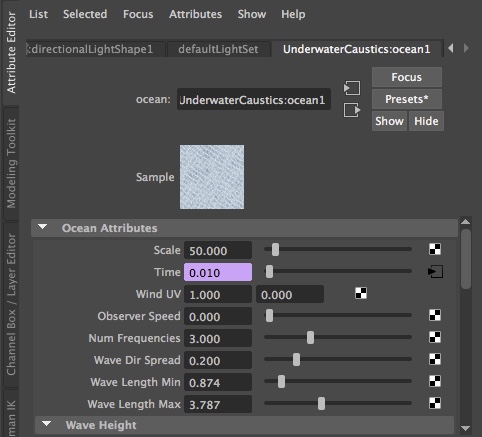Image resolution: width=482 pixels, height=437 pixels.
Task: Open the Modeling Toolkit side tab
Action: tap(11, 163)
